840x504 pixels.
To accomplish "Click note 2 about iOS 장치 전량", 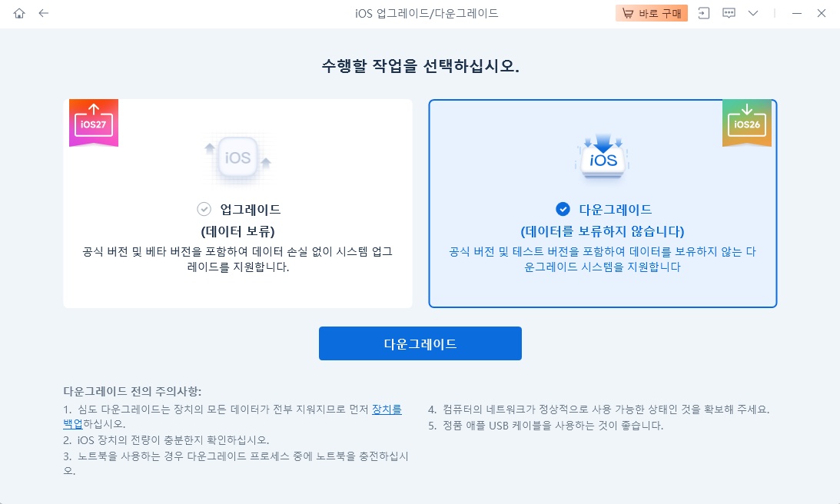I will 166,440.
